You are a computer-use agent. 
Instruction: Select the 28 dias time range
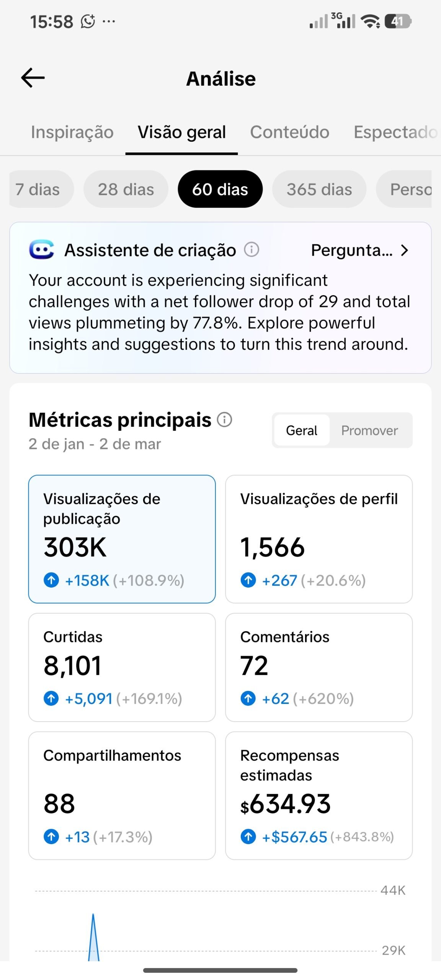(126, 189)
